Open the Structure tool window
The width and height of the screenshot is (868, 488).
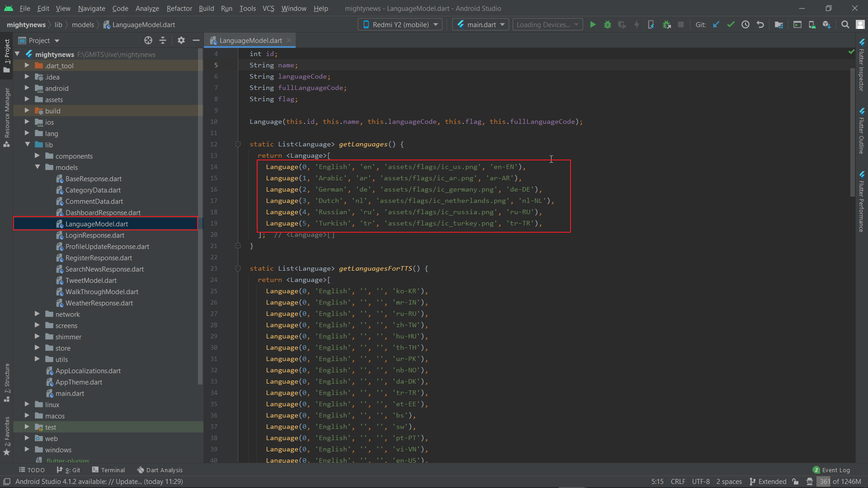pos(7,382)
